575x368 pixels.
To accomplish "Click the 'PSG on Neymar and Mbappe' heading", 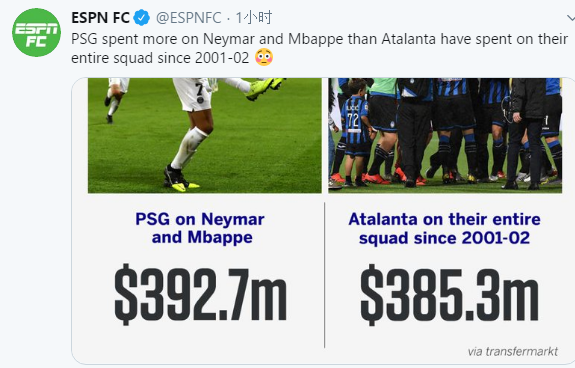I will (200, 228).
